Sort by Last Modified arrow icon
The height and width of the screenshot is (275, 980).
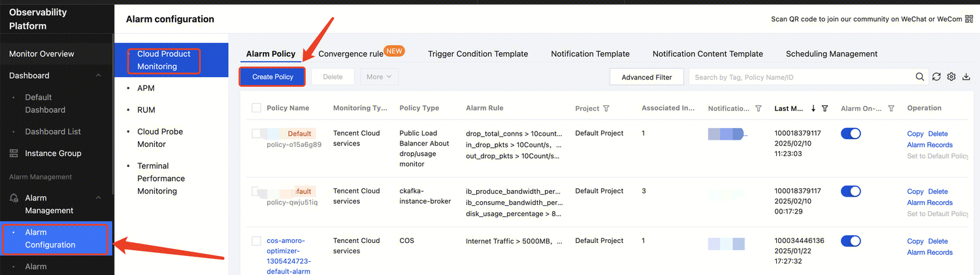tap(813, 108)
